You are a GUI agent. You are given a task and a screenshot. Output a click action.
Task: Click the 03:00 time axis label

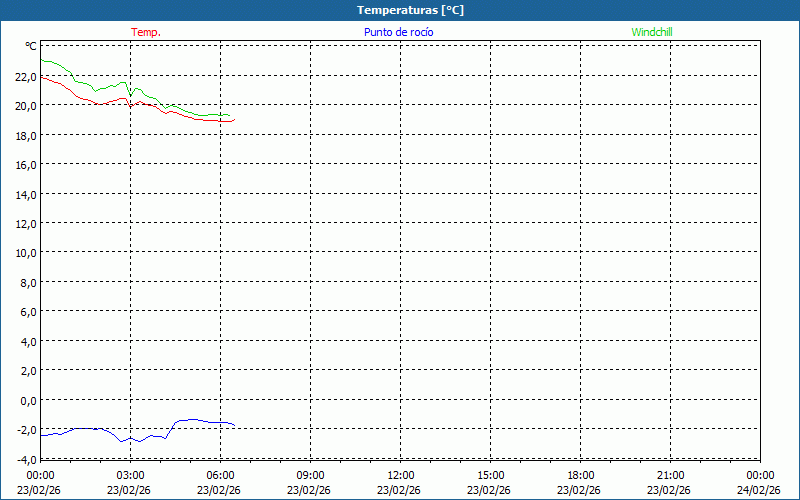coord(130,475)
